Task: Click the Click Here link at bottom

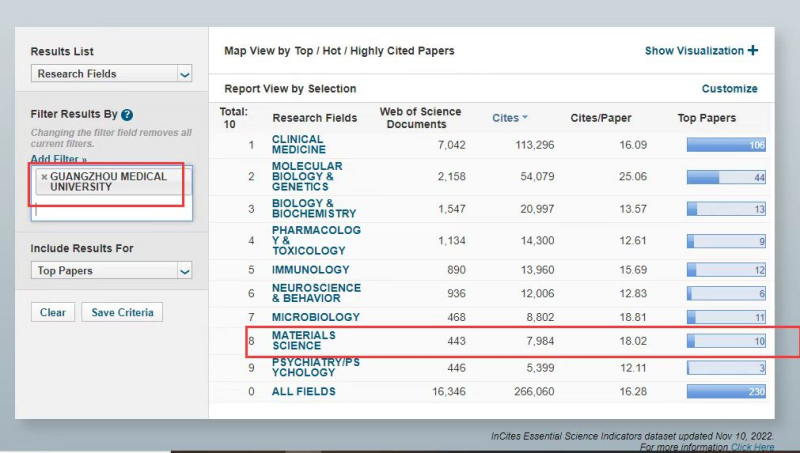Action: click(752, 447)
